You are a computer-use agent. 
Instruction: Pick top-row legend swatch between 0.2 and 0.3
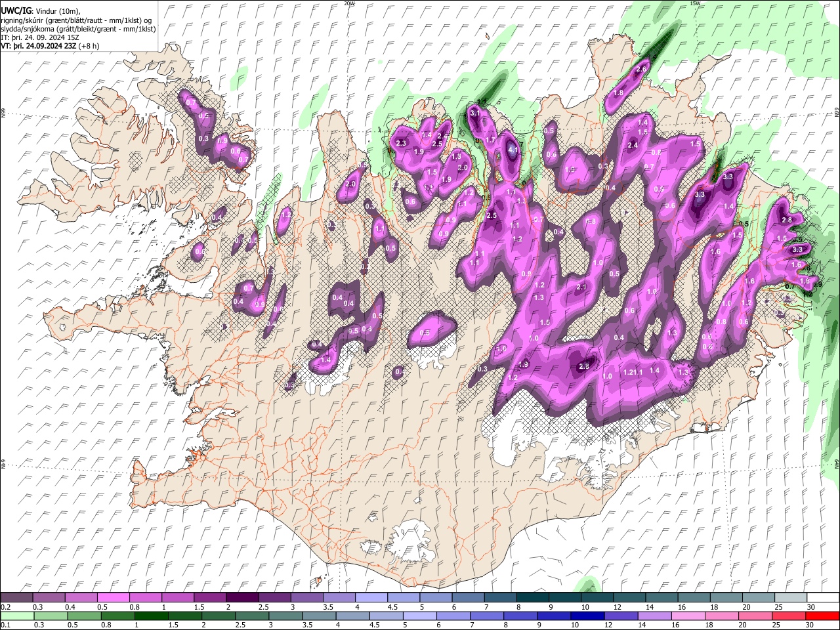(x=16, y=598)
